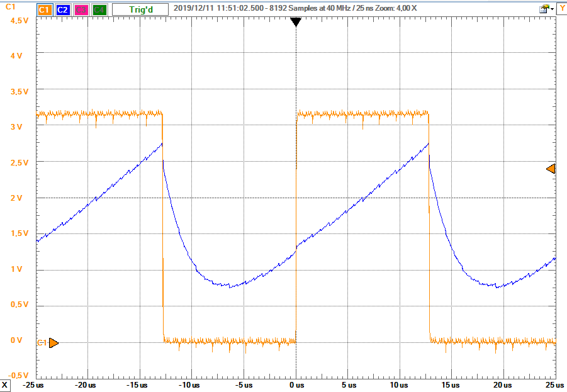Toggle the blue C2 channel button
The height and width of the screenshot is (392, 567).
(62, 9)
